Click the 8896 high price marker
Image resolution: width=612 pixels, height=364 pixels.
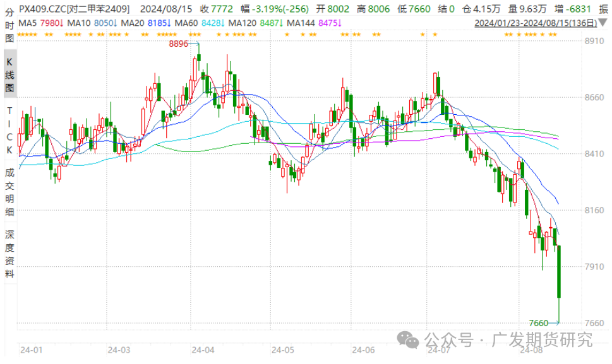tap(178, 44)
